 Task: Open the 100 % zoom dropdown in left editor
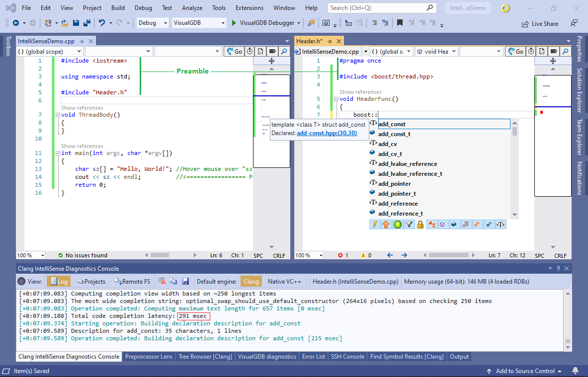click(31, 255)
